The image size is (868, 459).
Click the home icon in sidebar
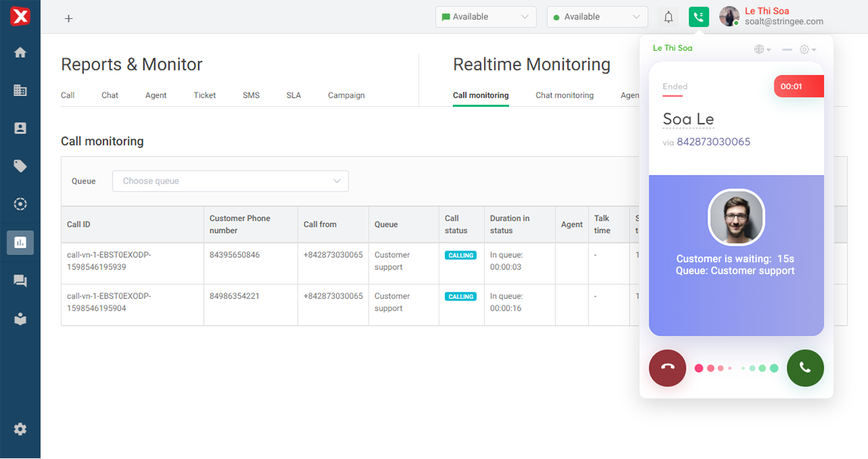coord(20,52)
